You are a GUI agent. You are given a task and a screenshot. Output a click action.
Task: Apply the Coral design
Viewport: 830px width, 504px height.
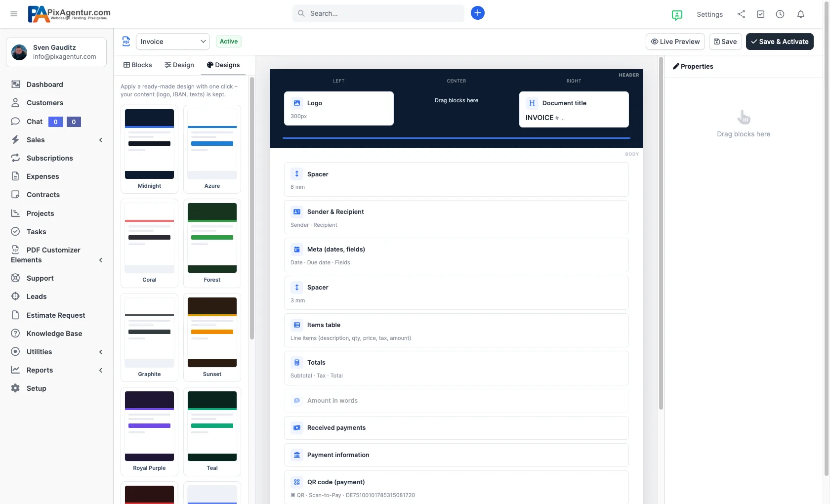click(x=149, y=243)
